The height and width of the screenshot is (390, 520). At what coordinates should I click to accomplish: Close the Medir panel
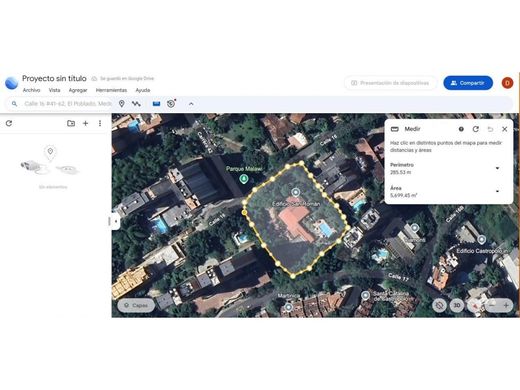point(505,129)
